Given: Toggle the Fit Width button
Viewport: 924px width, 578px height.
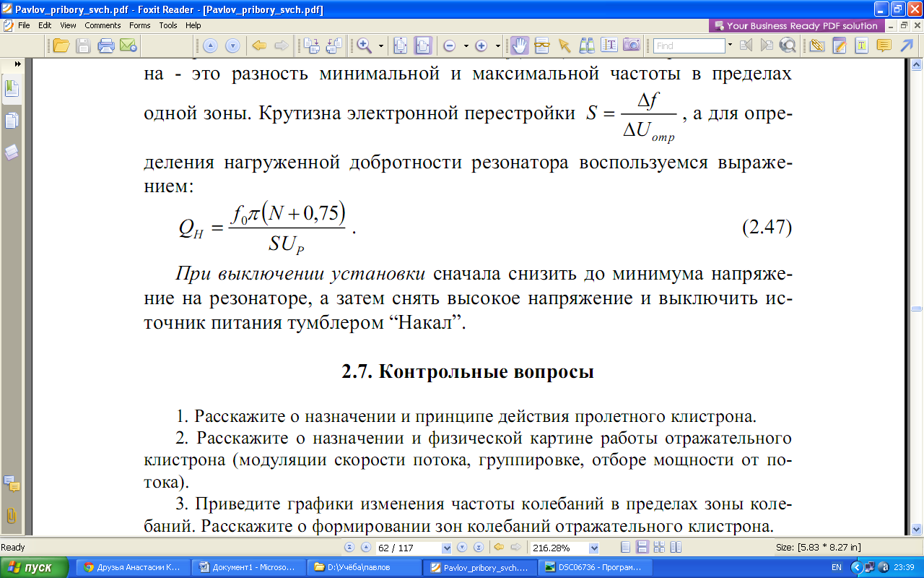Looking at the screenshot, I should tap(423, 46).
